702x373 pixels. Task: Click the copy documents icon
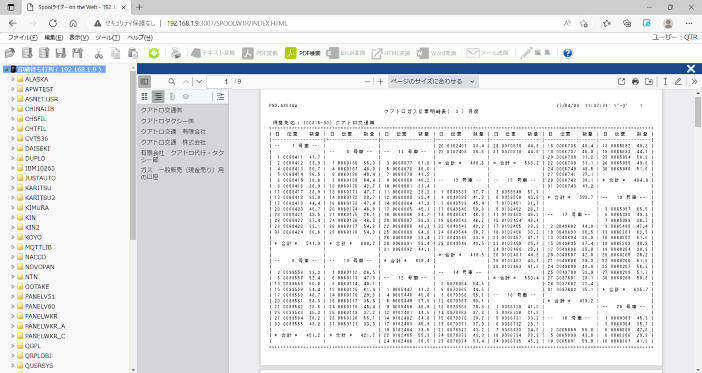coord(116,53)
